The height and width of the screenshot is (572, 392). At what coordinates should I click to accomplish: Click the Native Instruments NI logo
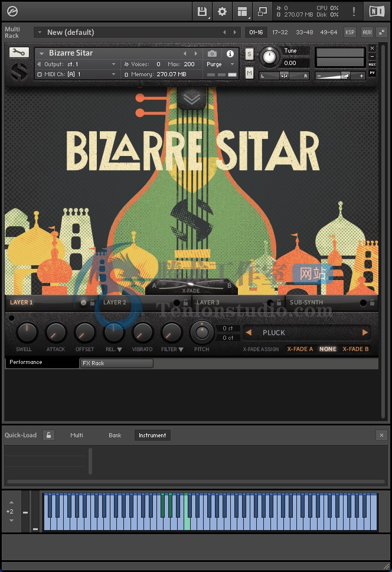coord(376,12)
